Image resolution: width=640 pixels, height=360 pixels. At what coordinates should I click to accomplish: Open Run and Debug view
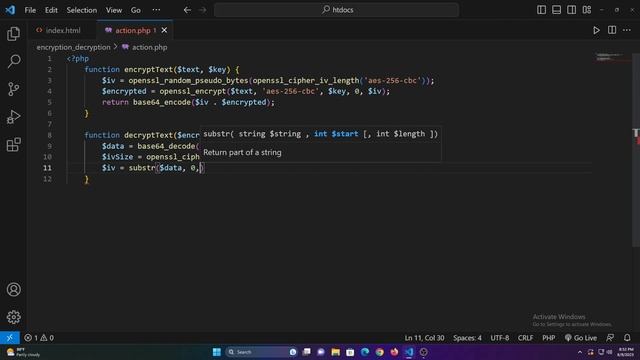click(13, 117)
